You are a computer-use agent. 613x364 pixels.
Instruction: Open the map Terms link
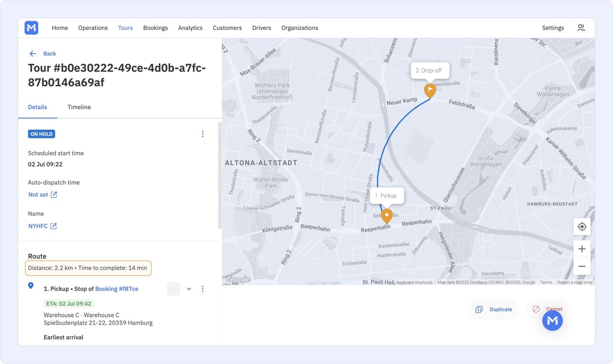(546, 282)
